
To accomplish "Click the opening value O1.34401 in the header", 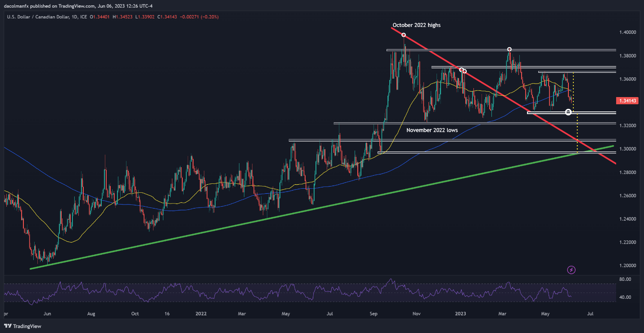I will tap(100, 17).
